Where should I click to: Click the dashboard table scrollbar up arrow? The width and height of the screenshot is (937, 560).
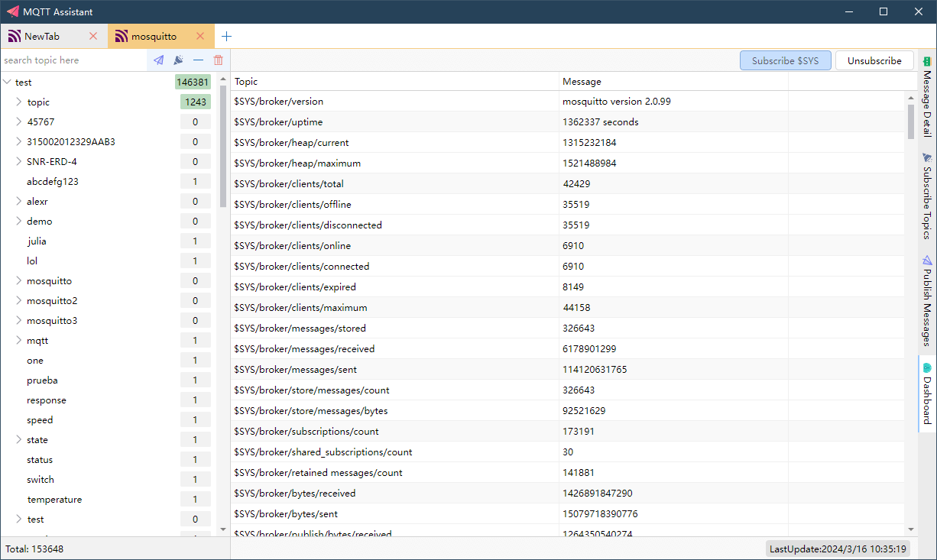tap(911, 97)
